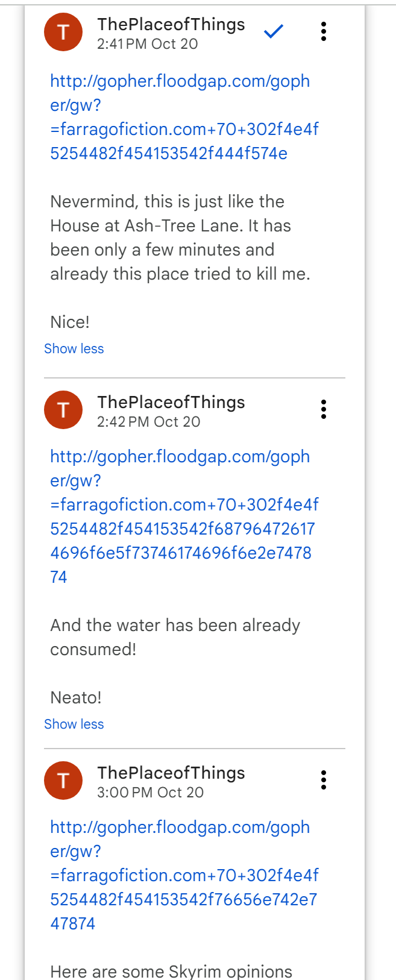396x980 pixels.
Task: Open the gopher link ending in 47874
Action: 180,875
